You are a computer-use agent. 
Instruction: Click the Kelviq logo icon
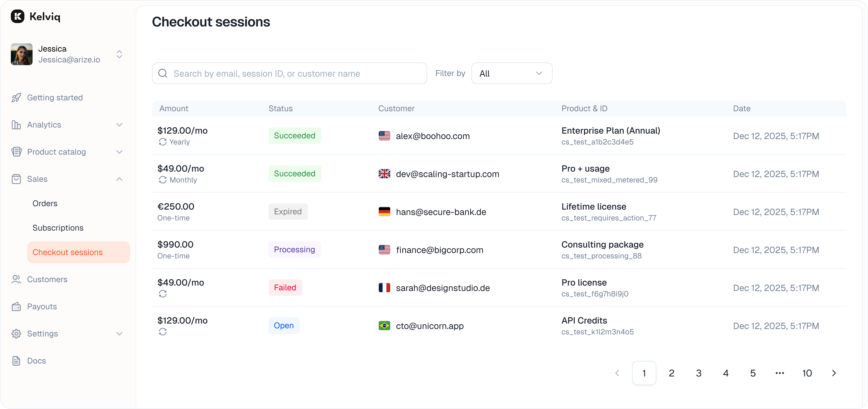tap(18, 16)
